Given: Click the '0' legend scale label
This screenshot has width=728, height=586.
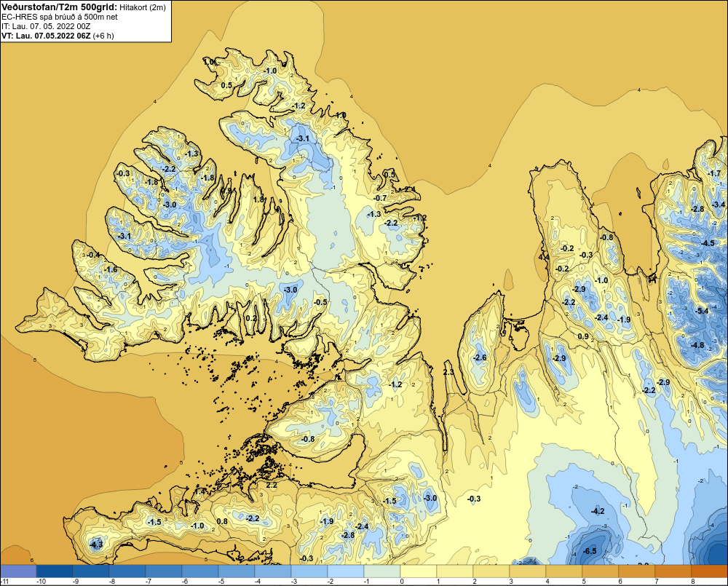Looking at the screenshot, I should click(x=402, y=582).
